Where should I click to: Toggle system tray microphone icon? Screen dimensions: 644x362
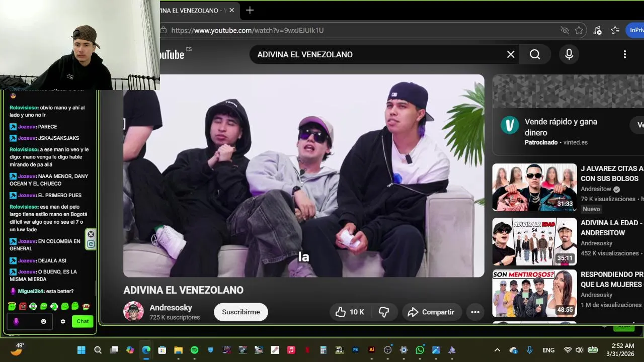point(529,350)
